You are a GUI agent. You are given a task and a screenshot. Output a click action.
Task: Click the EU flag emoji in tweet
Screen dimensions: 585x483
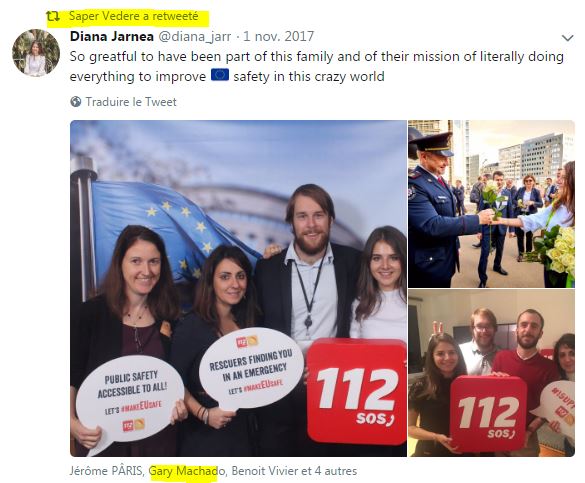tap(220, 75)
